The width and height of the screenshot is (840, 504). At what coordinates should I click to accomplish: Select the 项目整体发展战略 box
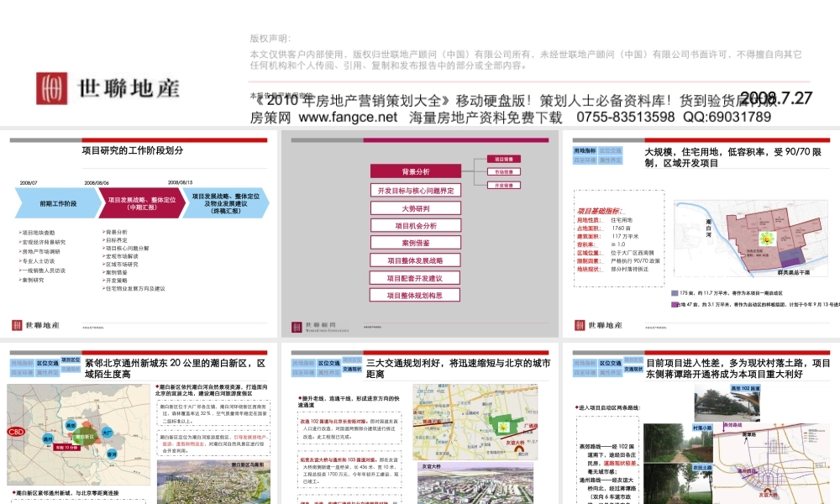[x=415, y=260]
